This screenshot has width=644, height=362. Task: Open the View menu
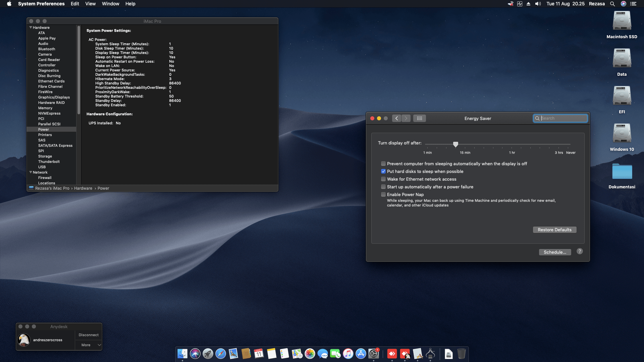[90, 4]
